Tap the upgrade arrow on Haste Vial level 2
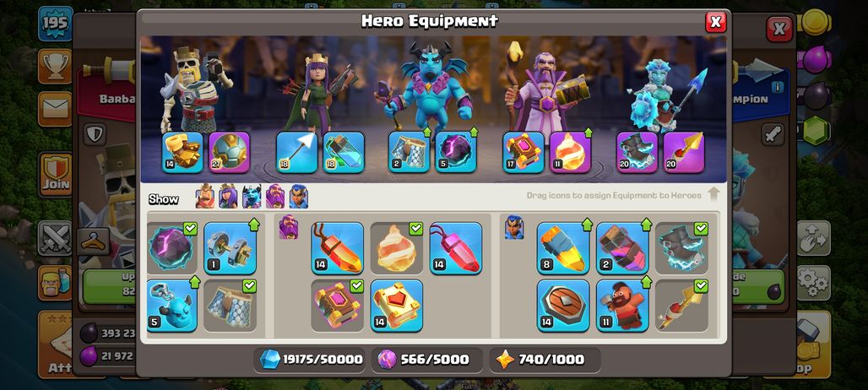 click(646, 225)
